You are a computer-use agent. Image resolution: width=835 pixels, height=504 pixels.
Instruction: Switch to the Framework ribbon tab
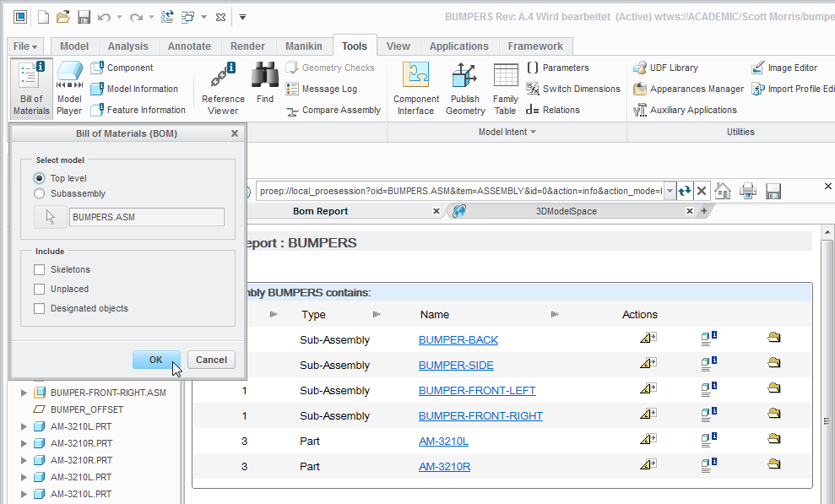(x=535, y=46)
